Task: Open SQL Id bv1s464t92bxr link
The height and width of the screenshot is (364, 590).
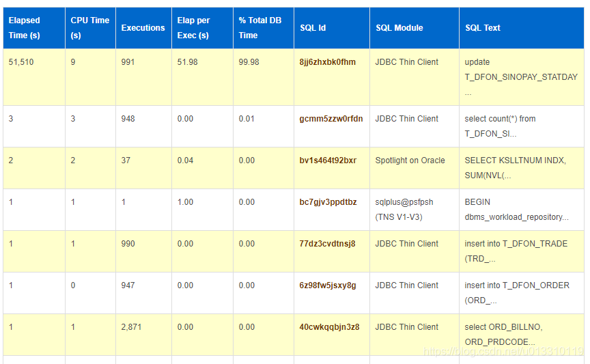Action: click(328, 160)
